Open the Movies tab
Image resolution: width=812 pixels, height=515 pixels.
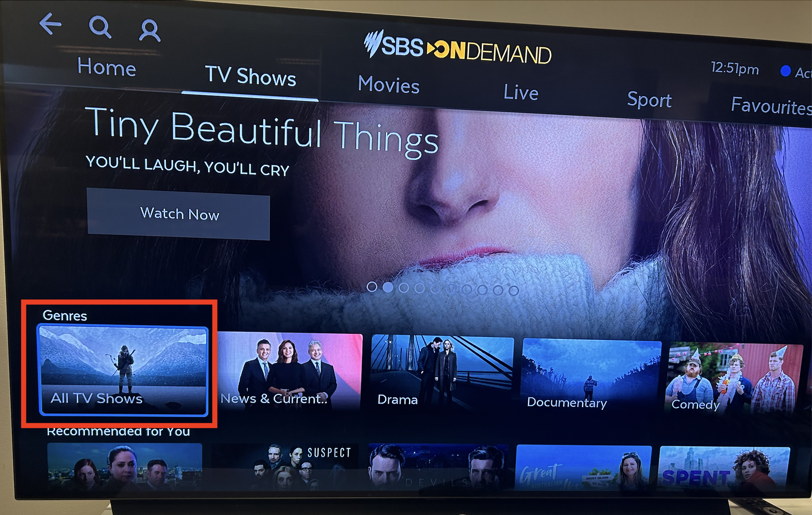[x=389, y=84]
